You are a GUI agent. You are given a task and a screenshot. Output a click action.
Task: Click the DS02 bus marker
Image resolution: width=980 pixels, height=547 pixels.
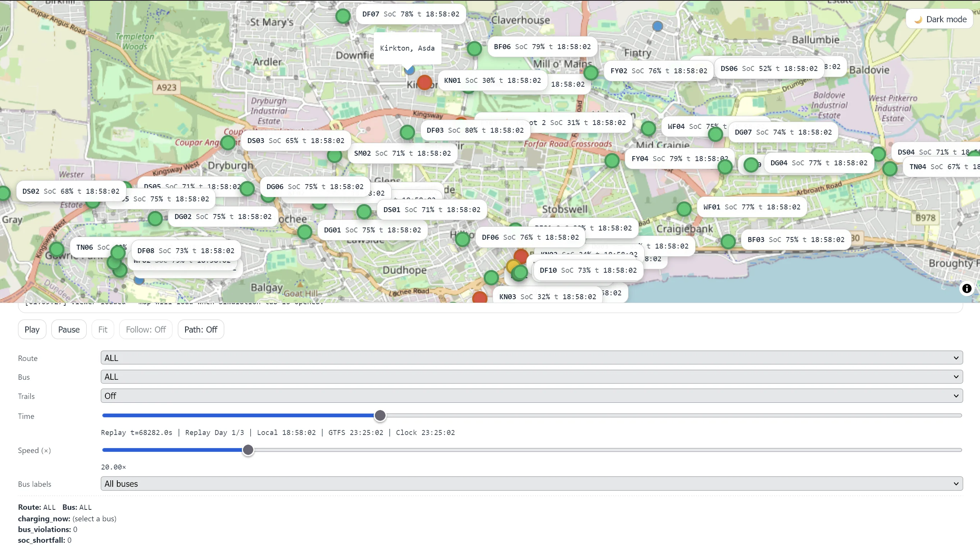4,193
